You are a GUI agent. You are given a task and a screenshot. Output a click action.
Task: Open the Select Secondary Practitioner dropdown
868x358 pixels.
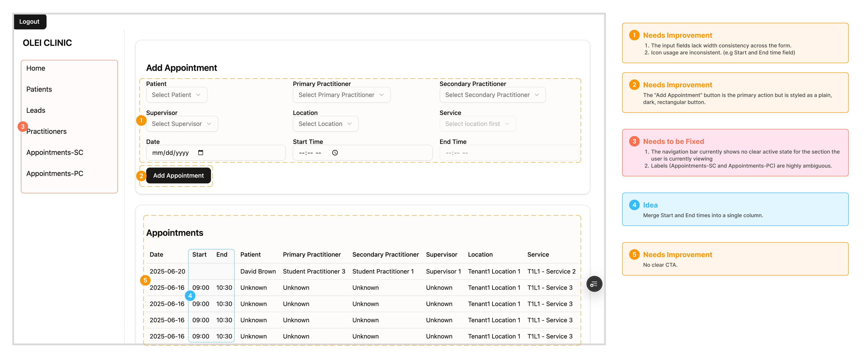coord(492,95)
